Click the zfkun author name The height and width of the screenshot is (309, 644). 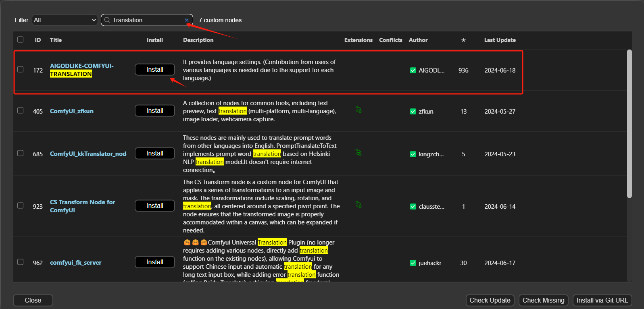(426, 112)
